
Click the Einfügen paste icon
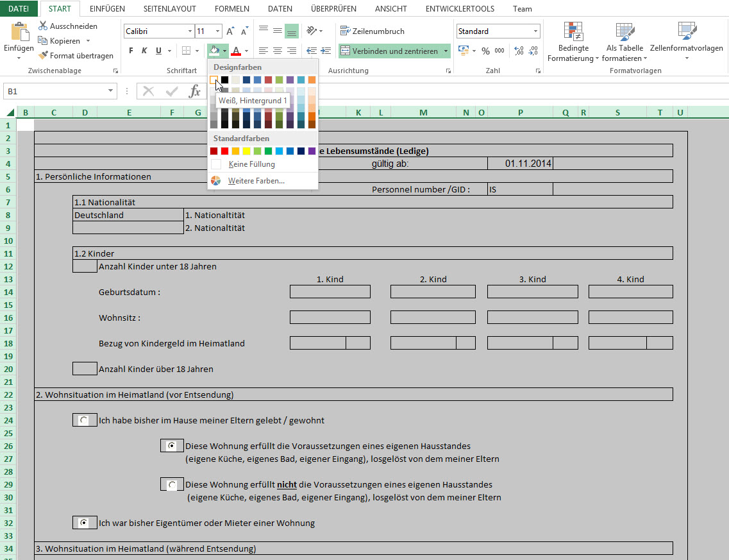[x=19, y=31]
